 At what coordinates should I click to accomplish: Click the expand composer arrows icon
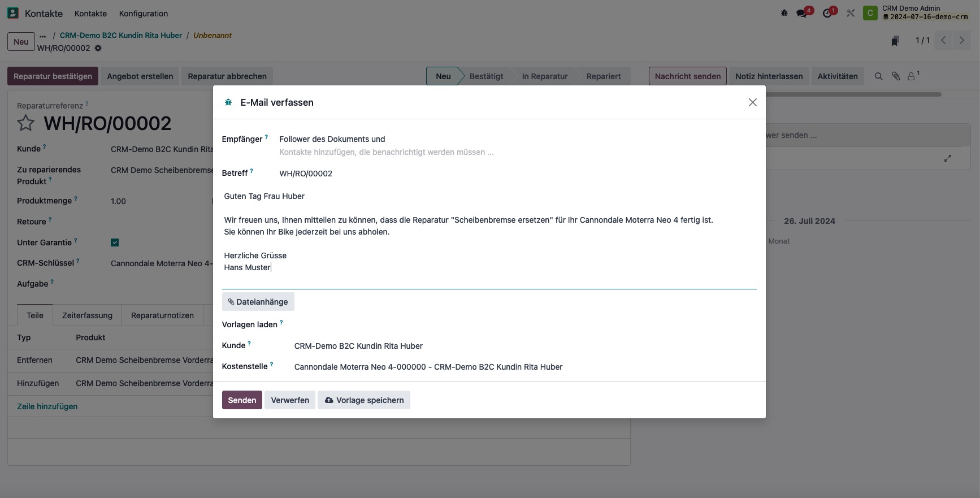(x=948, y=158)
